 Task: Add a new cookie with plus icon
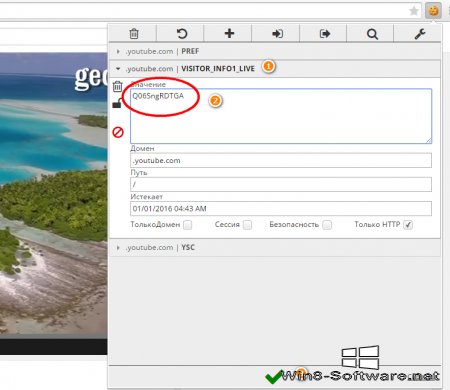[x=229, y=33]
